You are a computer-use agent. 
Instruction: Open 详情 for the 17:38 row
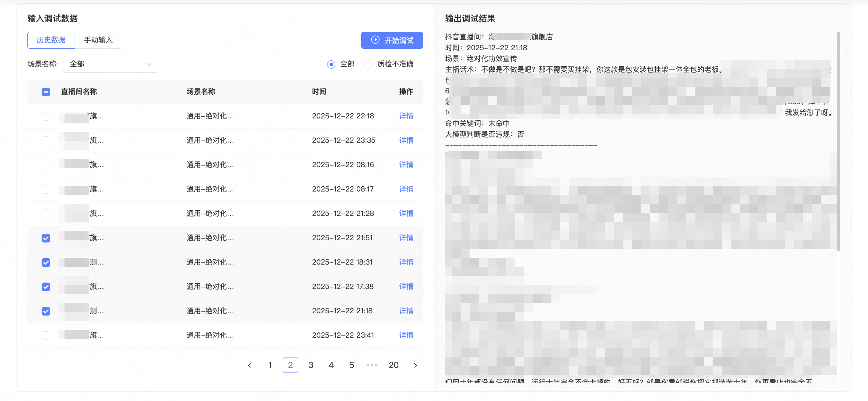406,287
